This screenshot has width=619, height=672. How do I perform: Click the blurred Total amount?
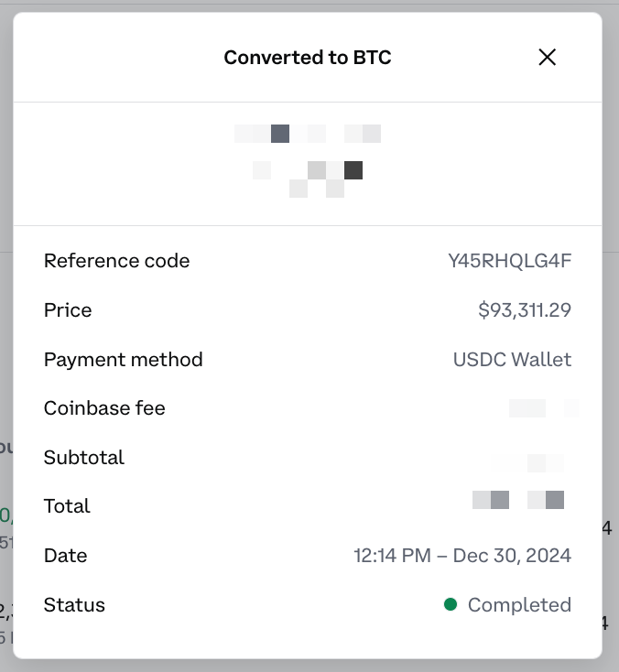pyautogui.click(x=518, y=500)
